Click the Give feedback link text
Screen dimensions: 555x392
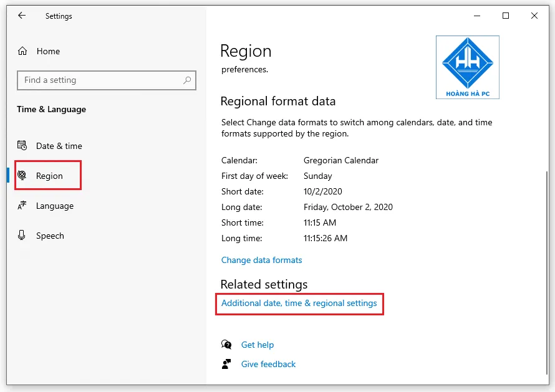point(268,364)
